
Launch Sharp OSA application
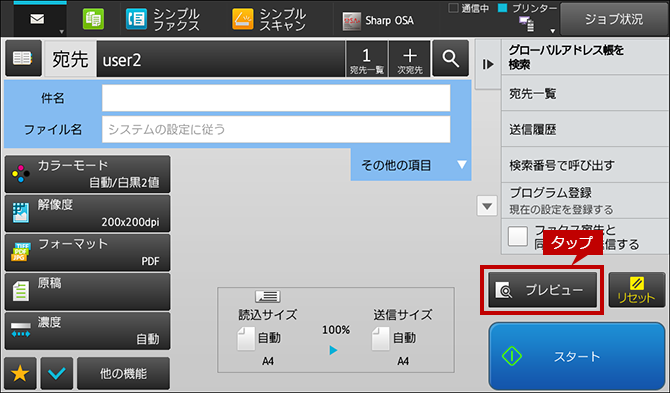click(378, 21)
